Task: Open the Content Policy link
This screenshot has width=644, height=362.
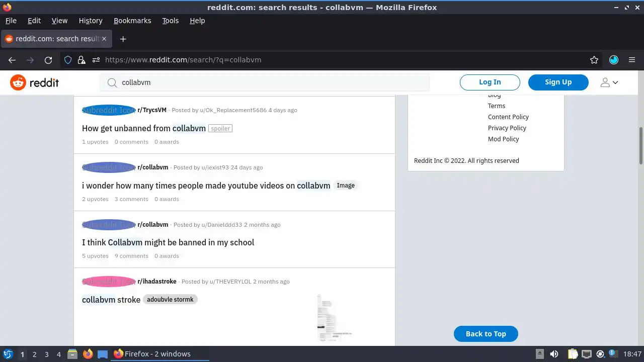Action: [508, 117]
